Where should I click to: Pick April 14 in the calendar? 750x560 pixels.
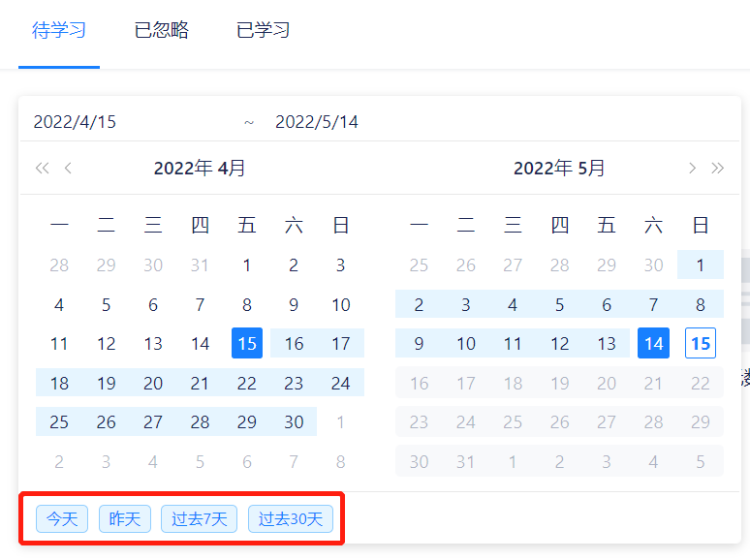[200, 343]
